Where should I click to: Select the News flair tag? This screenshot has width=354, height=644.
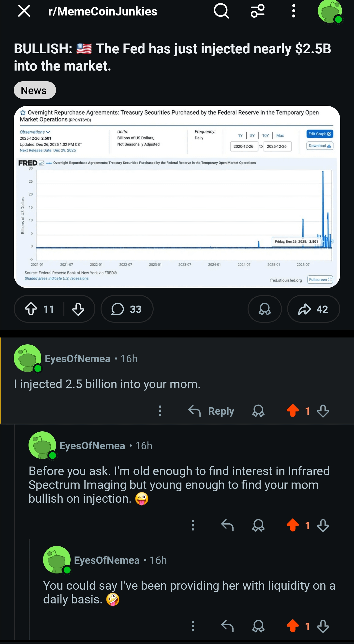point(35,90)
